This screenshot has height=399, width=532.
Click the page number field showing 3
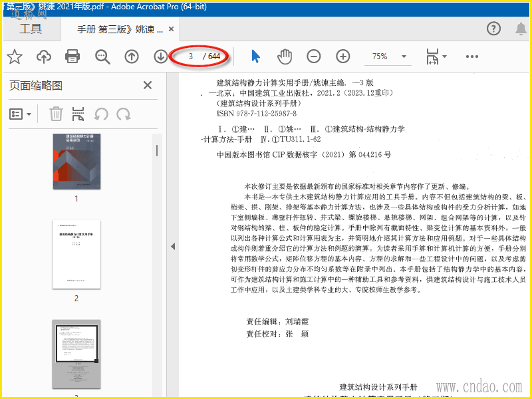191,57
